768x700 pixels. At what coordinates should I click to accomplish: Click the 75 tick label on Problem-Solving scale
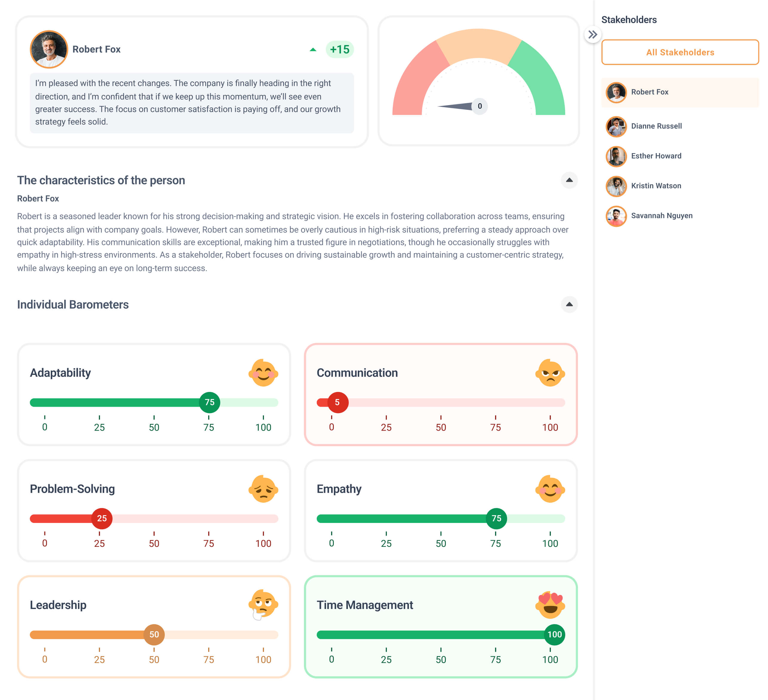(209, 544)
